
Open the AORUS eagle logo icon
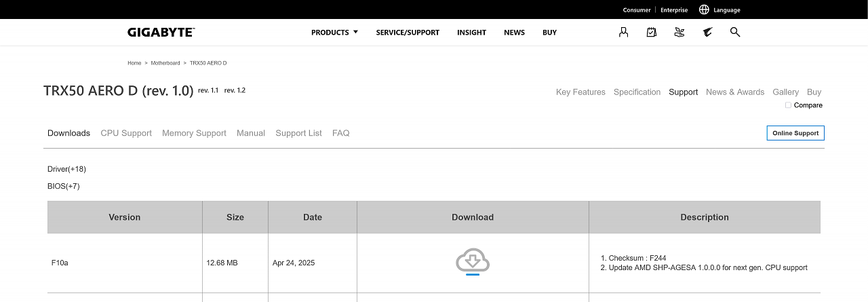pos(707,32)
